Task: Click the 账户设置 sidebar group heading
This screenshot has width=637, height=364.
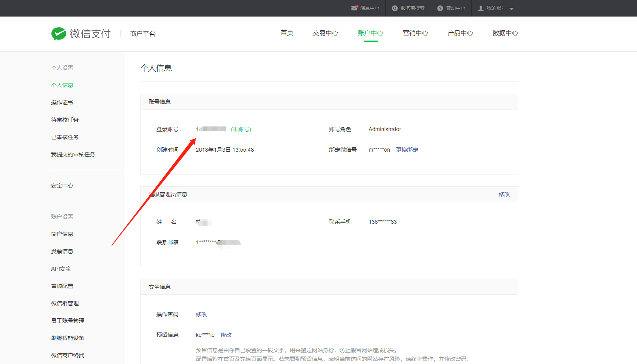Action: click(x=62, y=217)
